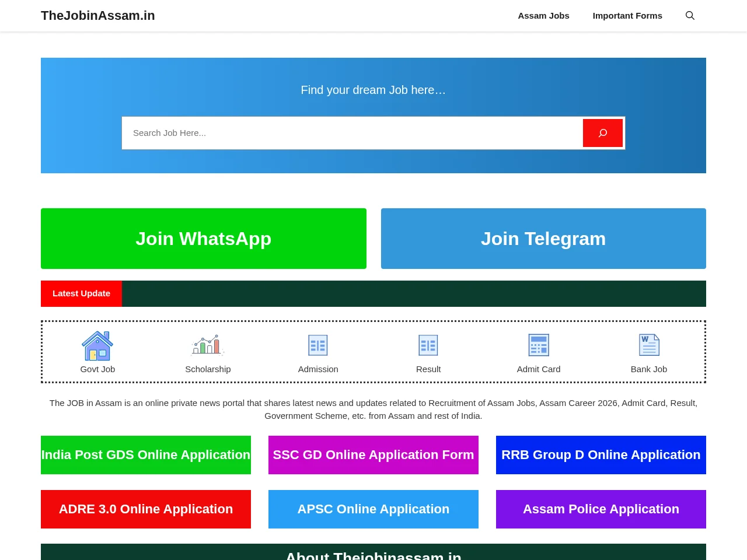Open the Admission document icon
This screenshot has width=747, height=560.
[318, 345]
